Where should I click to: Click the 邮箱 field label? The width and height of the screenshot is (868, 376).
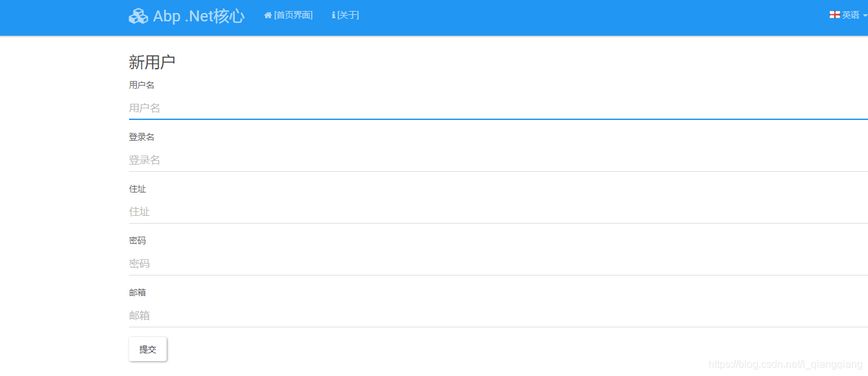(x=137, y=292)
